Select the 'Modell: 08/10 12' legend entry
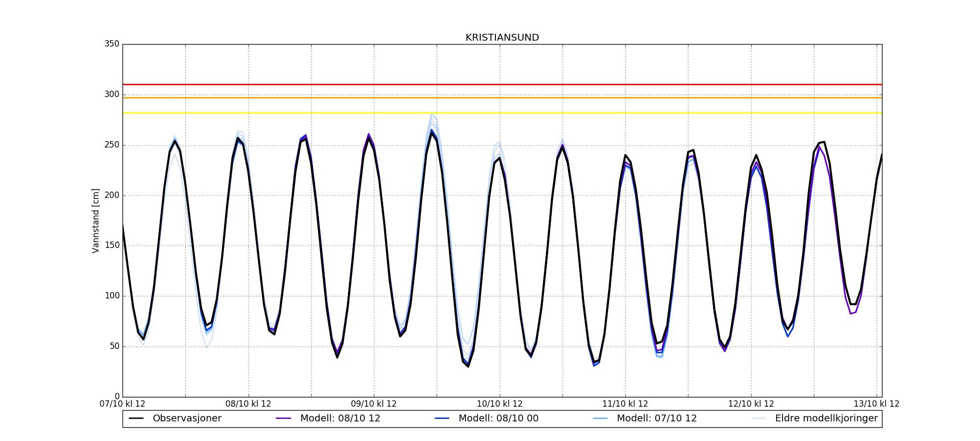 coord(340,418)
